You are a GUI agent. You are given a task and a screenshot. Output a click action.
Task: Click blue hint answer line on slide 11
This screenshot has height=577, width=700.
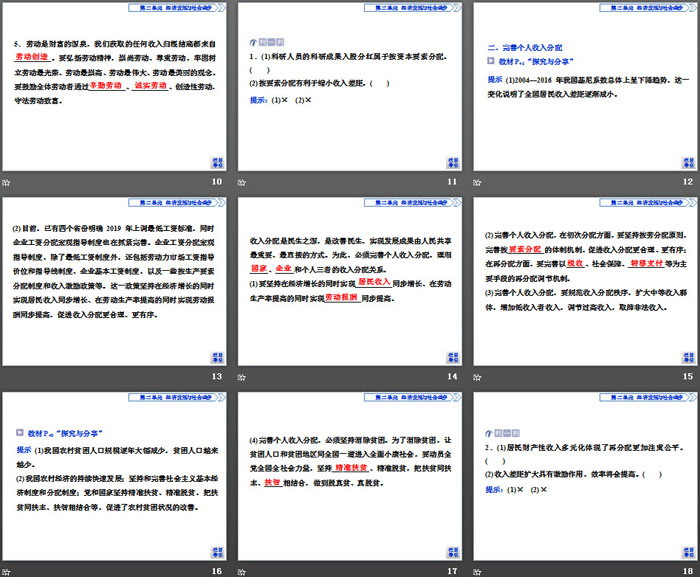click(x=281, y=100)
